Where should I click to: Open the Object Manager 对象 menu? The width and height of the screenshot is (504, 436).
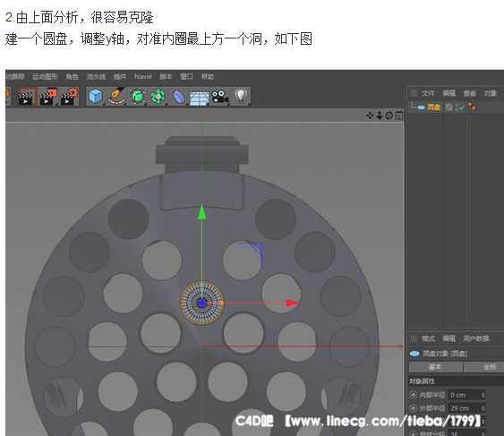coord(491,93)
